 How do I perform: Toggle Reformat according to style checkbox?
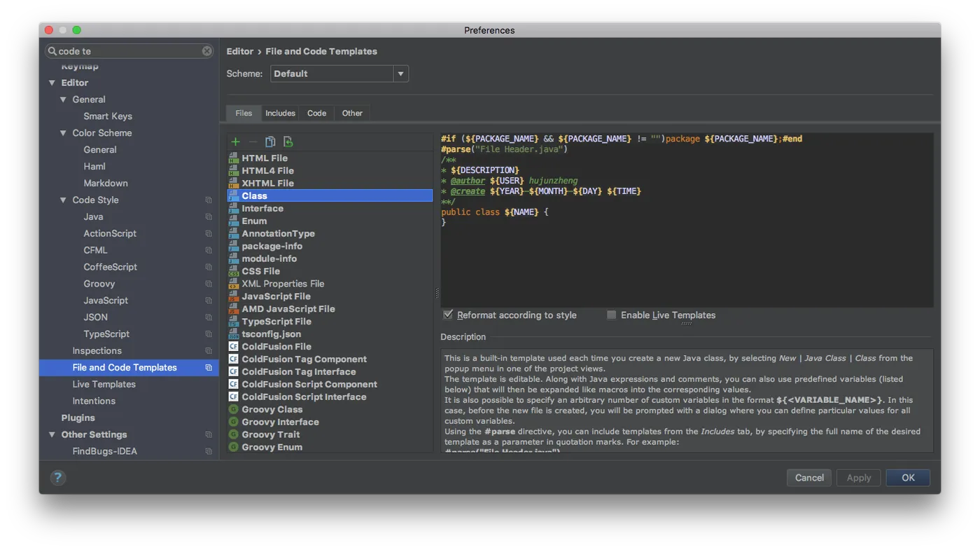click(x=448, y=315)
